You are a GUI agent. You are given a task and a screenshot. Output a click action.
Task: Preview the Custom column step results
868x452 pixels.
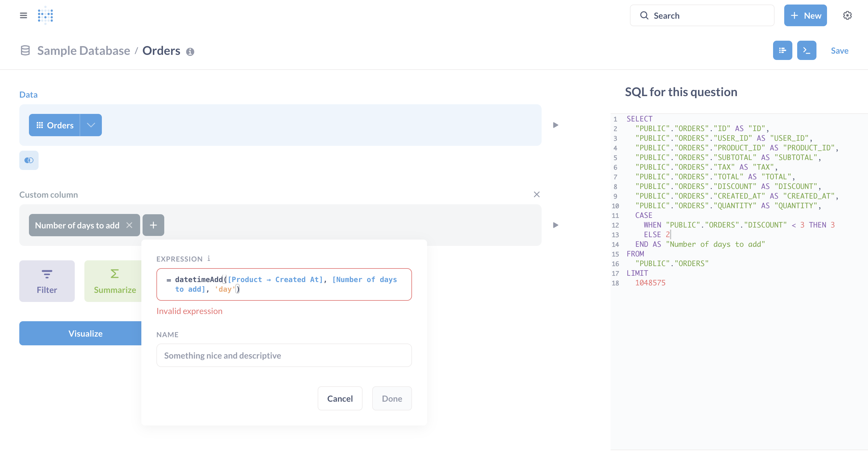[556, 225]
